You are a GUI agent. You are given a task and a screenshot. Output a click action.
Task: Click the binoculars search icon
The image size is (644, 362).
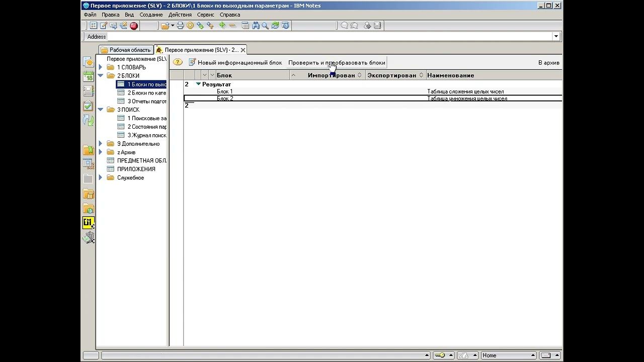tap(256, 26)
